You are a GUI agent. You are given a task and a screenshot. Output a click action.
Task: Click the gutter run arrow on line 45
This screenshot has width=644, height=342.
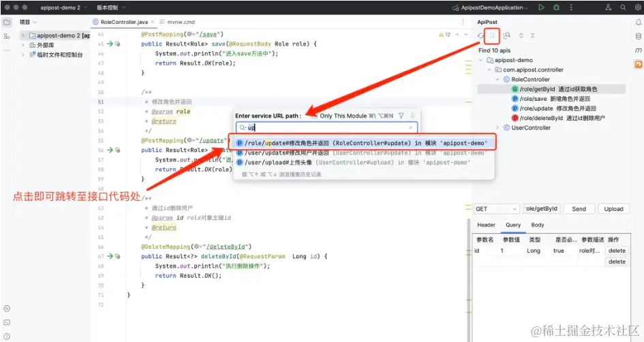pos(110,44)
